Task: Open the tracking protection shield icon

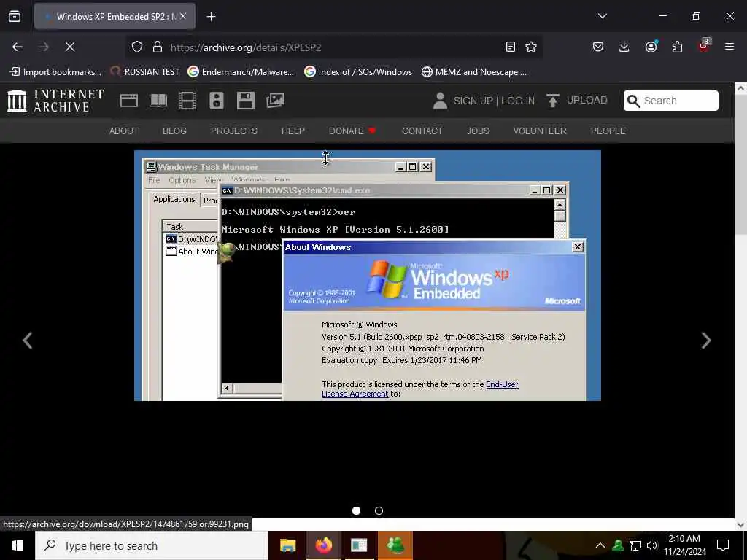Action: click(x=137, y=47)
